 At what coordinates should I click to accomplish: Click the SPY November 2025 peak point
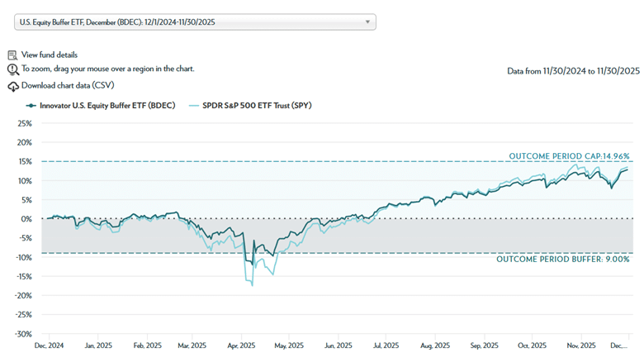576,165
